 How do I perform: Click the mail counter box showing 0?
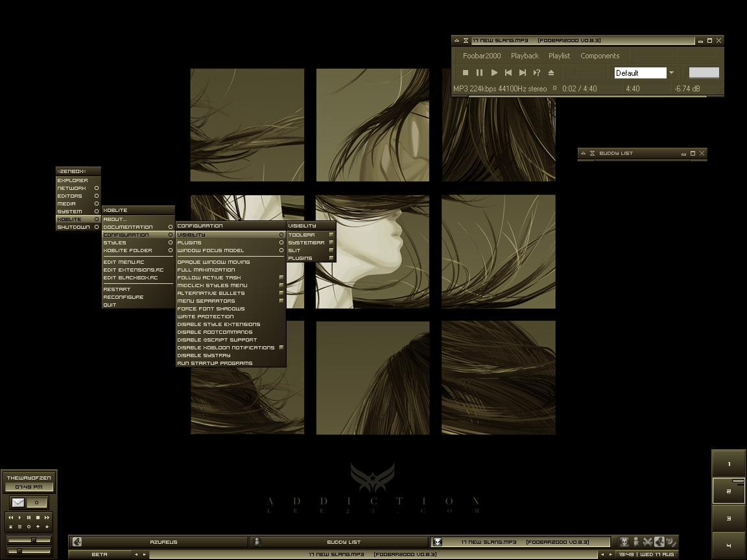(x=37, y=502)
